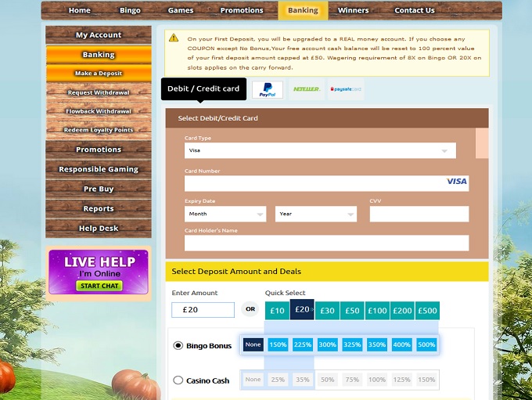The width and height of the screenshot is (532, 400).
Task: Click the CVV input field
Action: (x=419, y=214)
